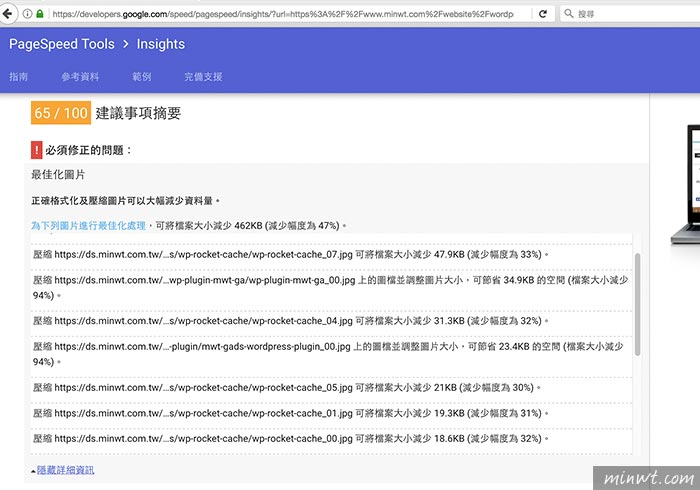Reload the page with the refresh icon
The image size is (700, 490).
tap(543, 14)
